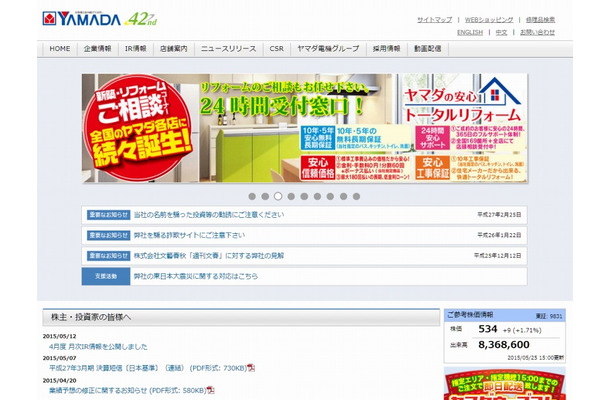Select the sixth carousel slide dot

coord(317,196)
